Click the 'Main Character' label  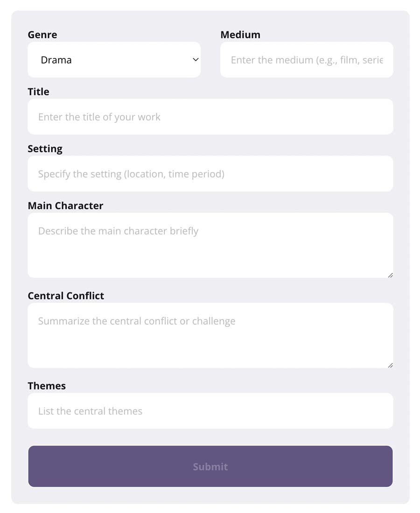[65, 206]
